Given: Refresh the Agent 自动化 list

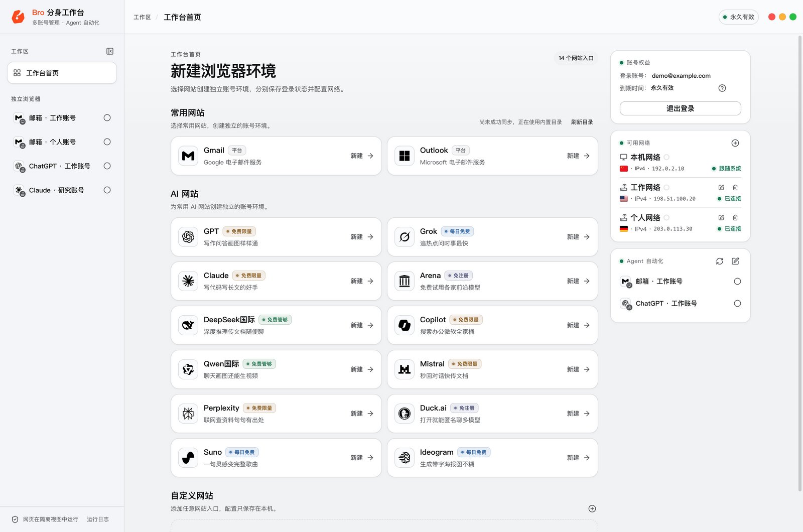Looking at the screenshot, I should [x=720, y=261].
